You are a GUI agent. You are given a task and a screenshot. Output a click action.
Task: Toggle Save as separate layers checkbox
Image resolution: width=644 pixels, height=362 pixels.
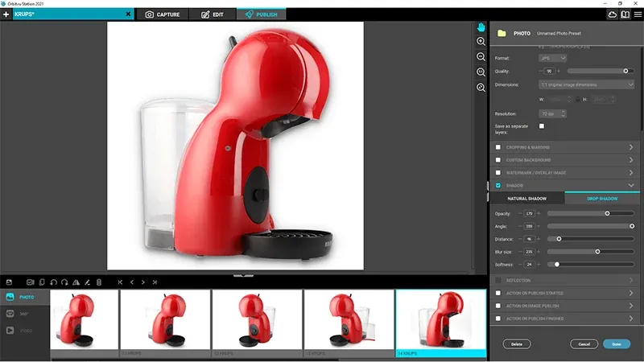point(542,126)
